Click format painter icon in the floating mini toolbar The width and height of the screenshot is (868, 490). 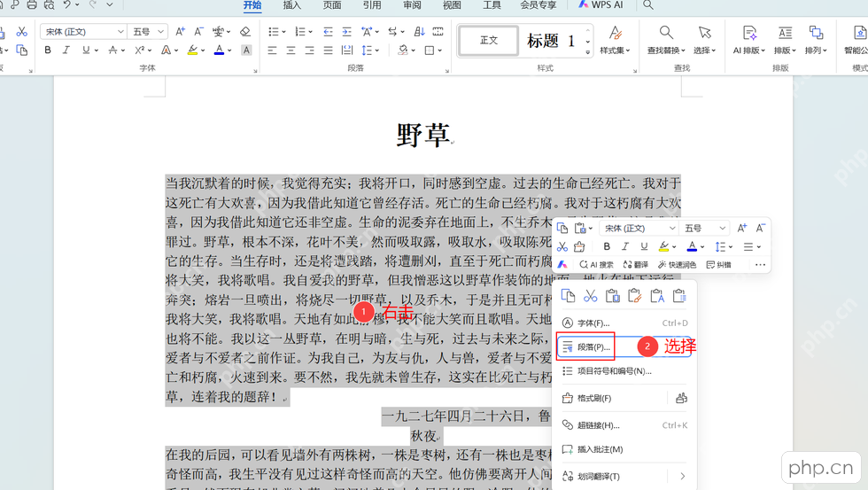tap(579, 246)
